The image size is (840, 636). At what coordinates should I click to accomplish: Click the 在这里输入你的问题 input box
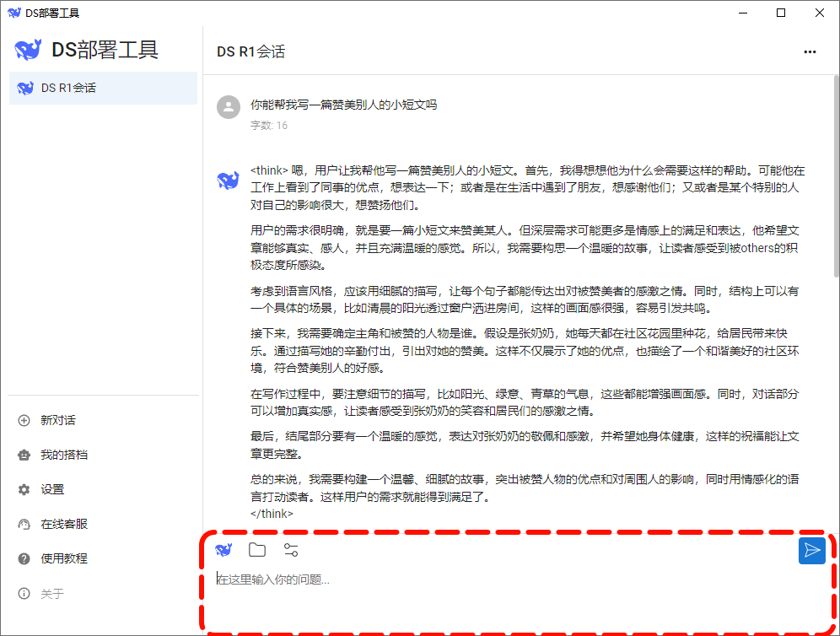[520, 597]
